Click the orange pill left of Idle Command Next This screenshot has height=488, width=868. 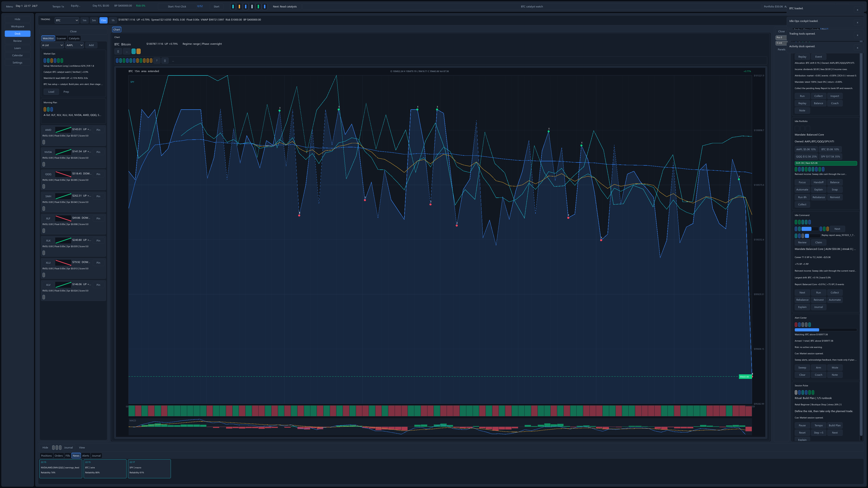828,229
